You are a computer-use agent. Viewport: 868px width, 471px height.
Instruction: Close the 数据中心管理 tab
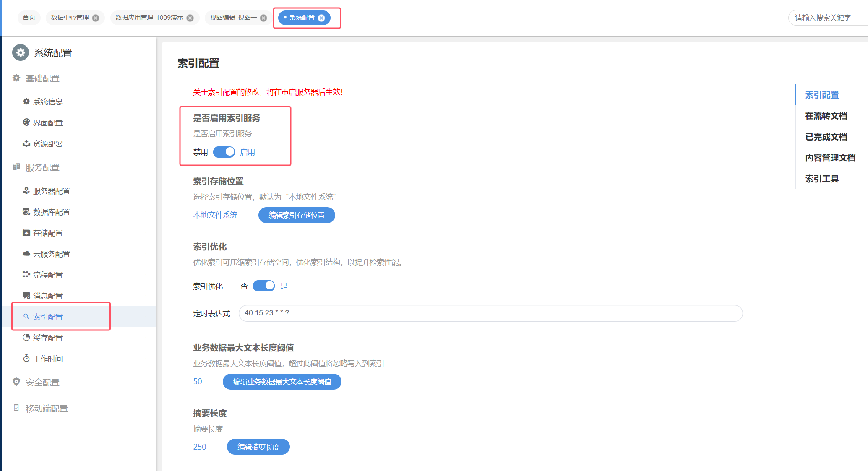pos(96,18)
